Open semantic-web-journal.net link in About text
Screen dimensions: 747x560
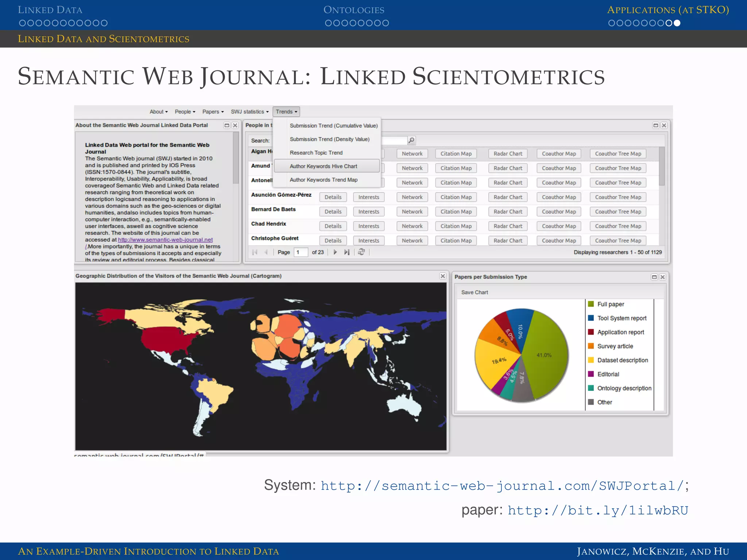pos(165,240)
